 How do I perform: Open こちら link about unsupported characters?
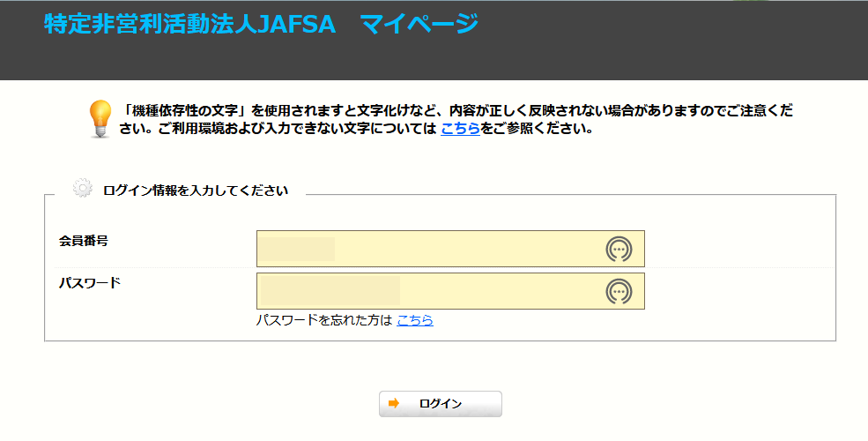[x=460, y=129]
